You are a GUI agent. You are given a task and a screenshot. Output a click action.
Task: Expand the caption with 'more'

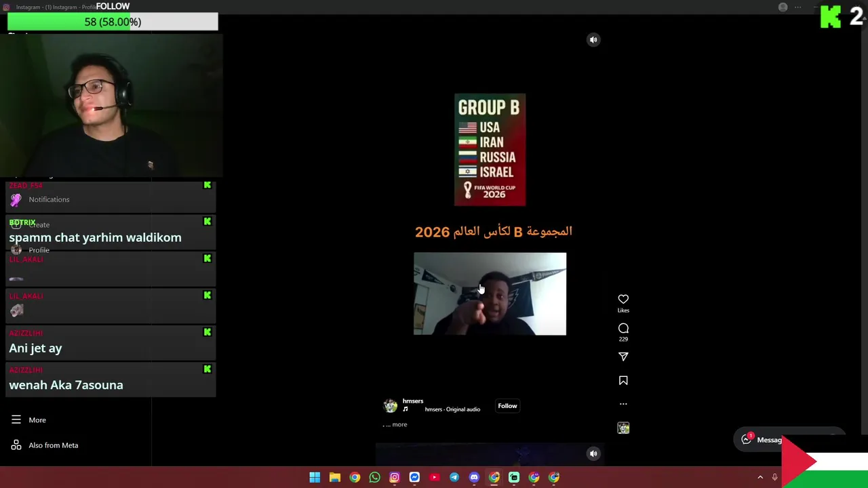[x=399, y=424]
